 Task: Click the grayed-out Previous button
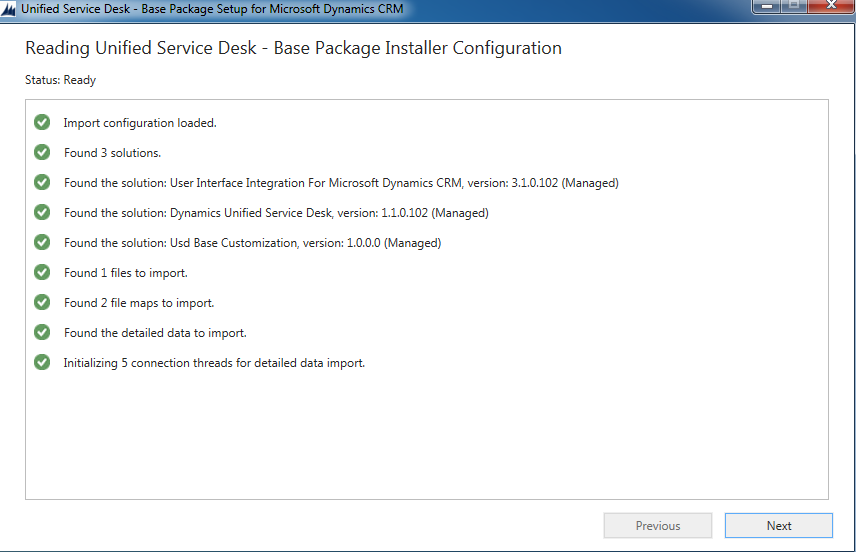657,526
